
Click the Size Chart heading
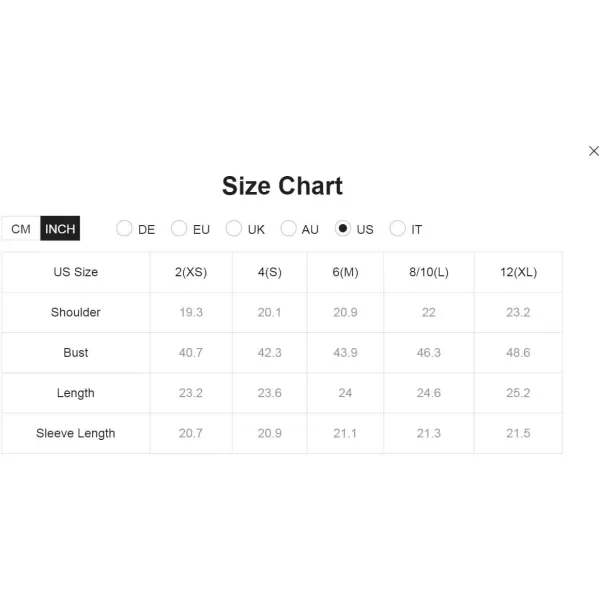click(x=282, y=186)
